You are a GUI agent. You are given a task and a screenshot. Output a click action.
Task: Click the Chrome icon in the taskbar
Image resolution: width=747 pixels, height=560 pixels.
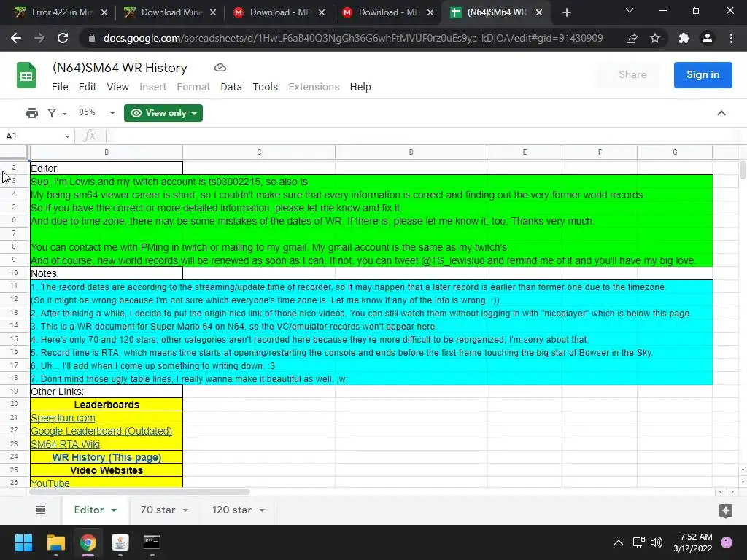(88, 542)
